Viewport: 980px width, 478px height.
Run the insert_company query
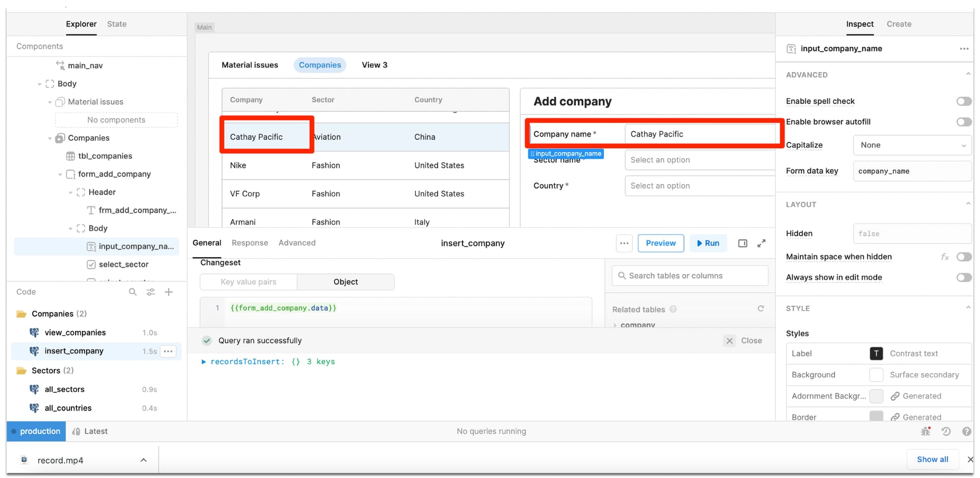[708, 243]
